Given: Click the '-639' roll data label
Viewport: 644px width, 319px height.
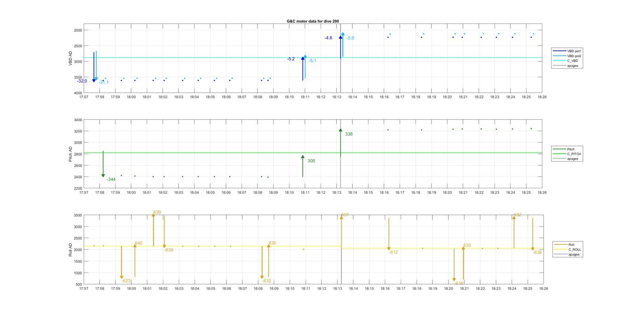Looking at the screenshot, I should tap(168, 250).
